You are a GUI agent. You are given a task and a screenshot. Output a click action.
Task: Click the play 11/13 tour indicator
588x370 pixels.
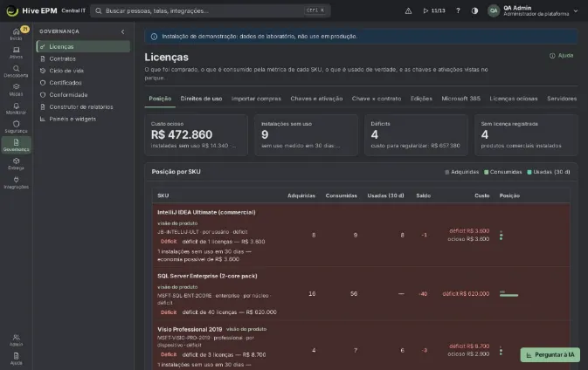434,10
